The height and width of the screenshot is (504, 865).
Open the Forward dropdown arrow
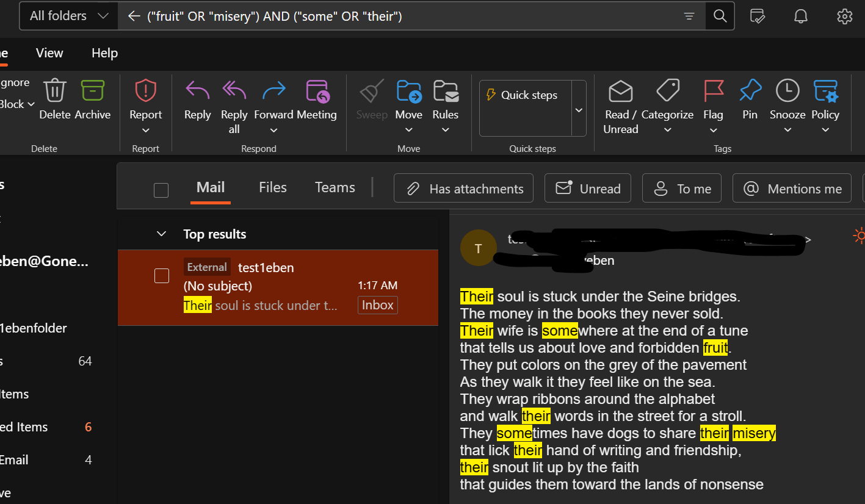[274, 130]
